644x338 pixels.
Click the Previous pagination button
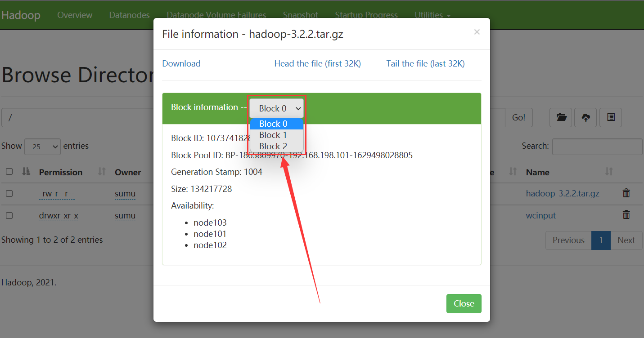pos(568,240)
